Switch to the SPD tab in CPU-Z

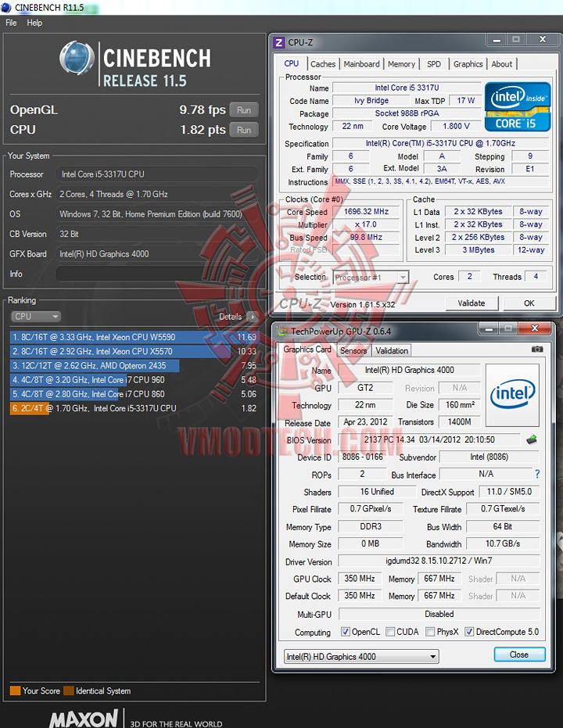[434, 64]
